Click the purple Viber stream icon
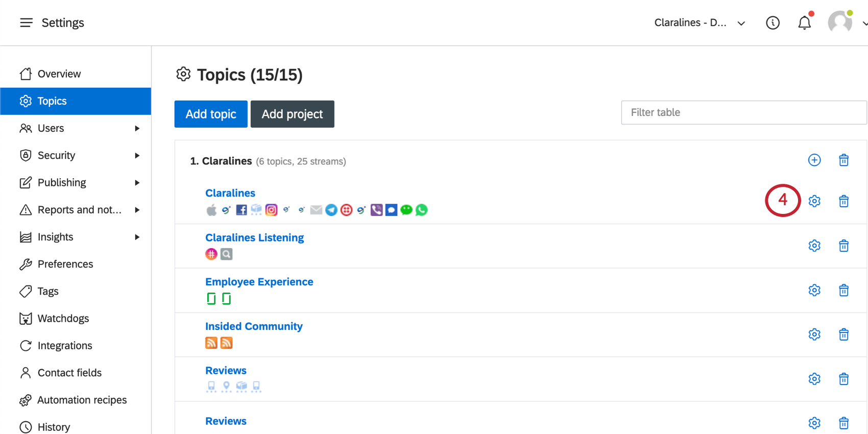Screen dimensions: 868x434 [x=376, y=210]
